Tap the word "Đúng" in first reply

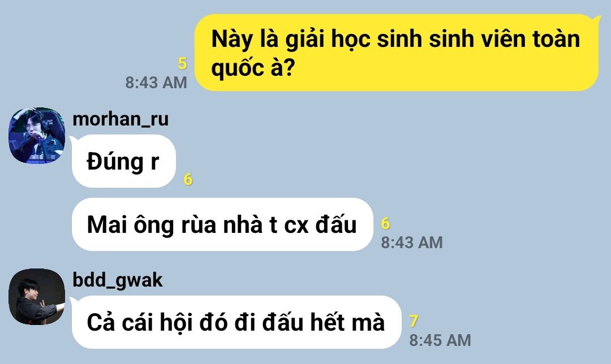(x=115, y=161)
